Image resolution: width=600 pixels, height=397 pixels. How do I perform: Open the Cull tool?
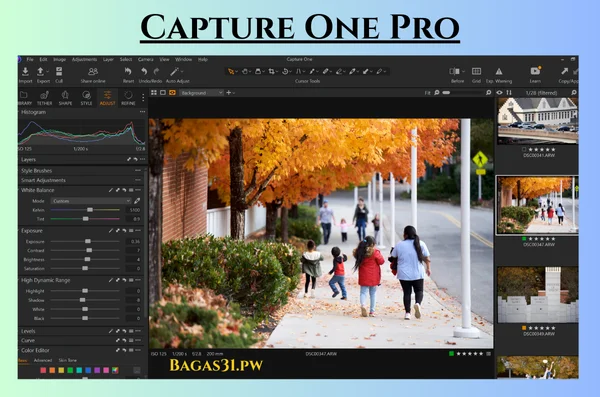(59, 72)
